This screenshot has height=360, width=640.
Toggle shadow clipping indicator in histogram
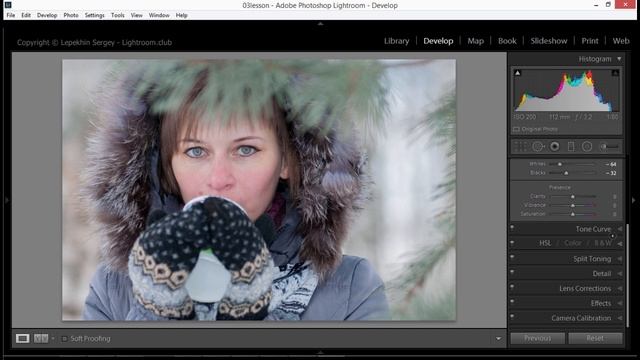[x=518, y=73]
